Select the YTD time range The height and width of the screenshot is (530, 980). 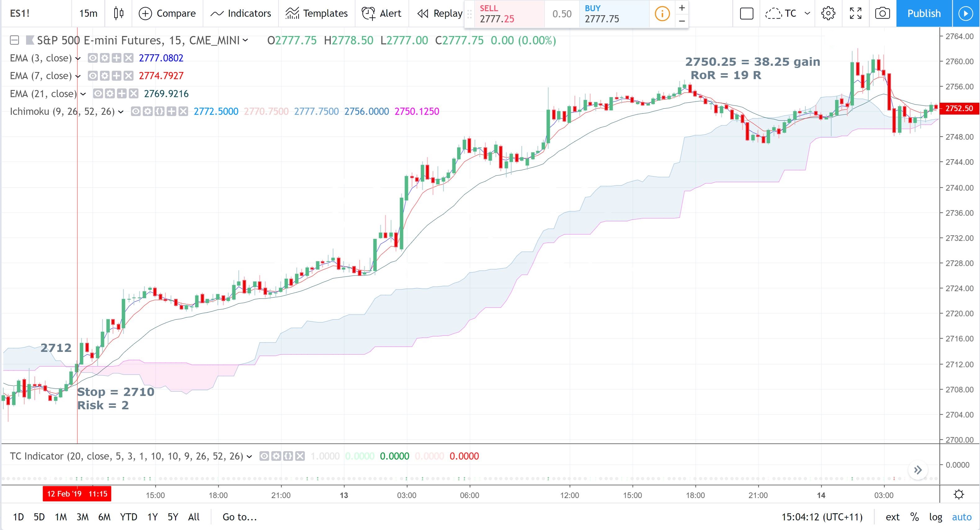(x=129, y=517)
